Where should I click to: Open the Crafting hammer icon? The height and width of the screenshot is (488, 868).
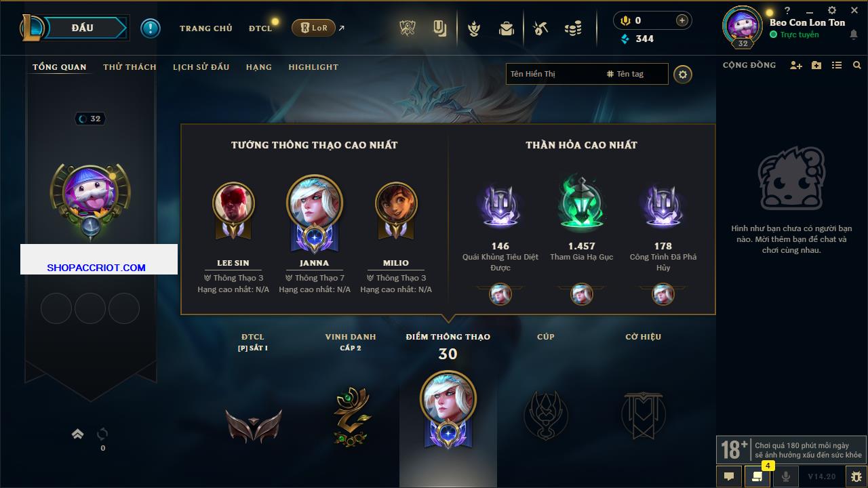540,28
